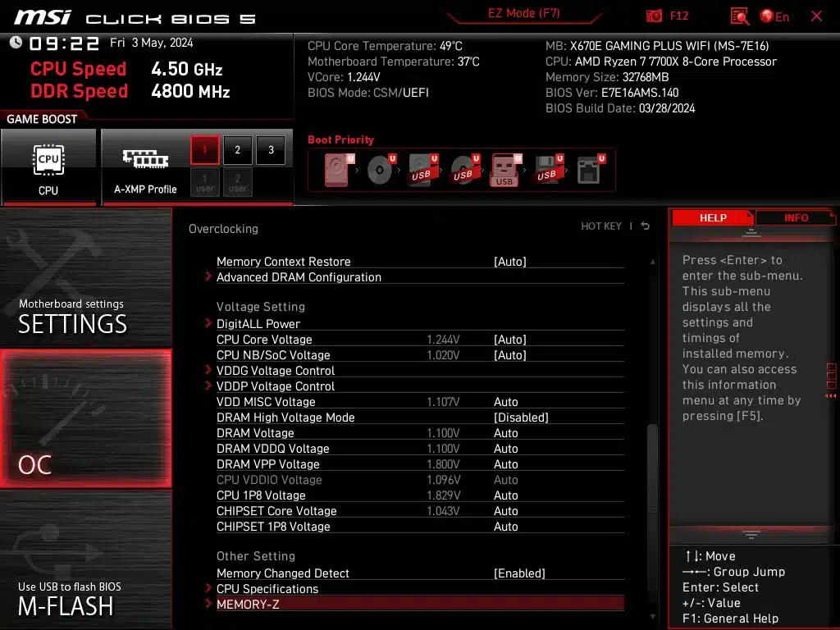The image size is (840, 630).
Task: Click the DRAM Voltage Auto input field
Action: [506, 433]
